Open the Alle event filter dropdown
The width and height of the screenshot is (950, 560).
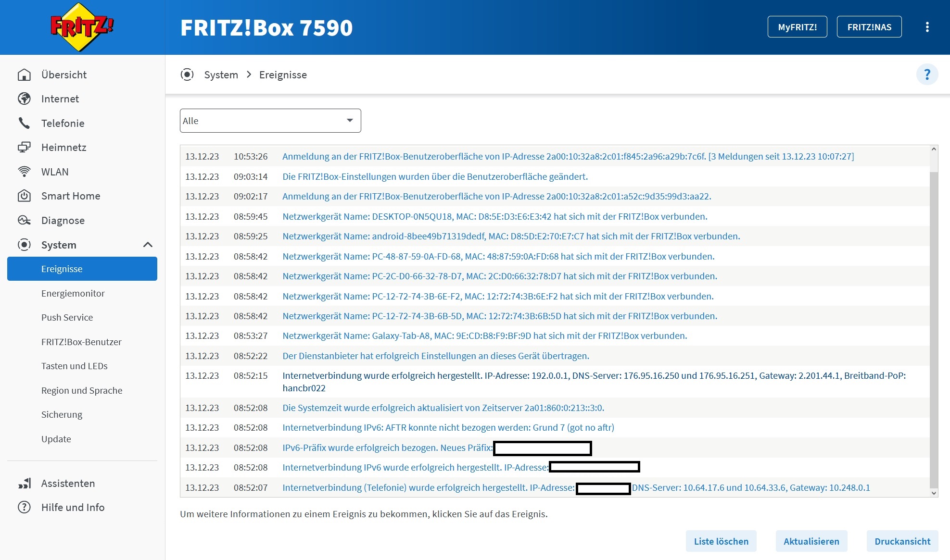(270, 121)
